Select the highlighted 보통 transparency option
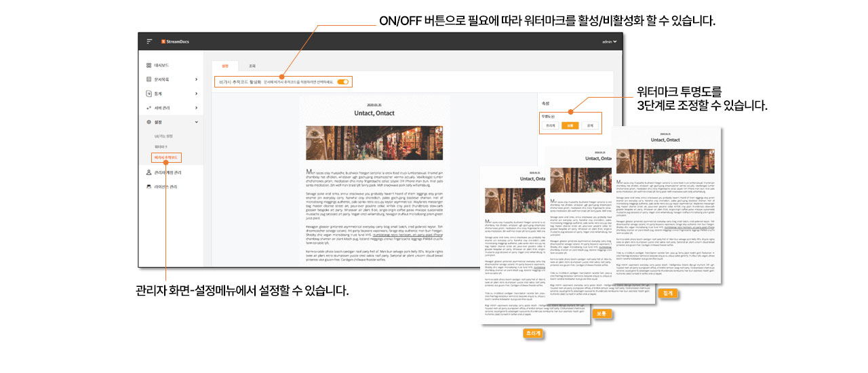 point(570,125)
